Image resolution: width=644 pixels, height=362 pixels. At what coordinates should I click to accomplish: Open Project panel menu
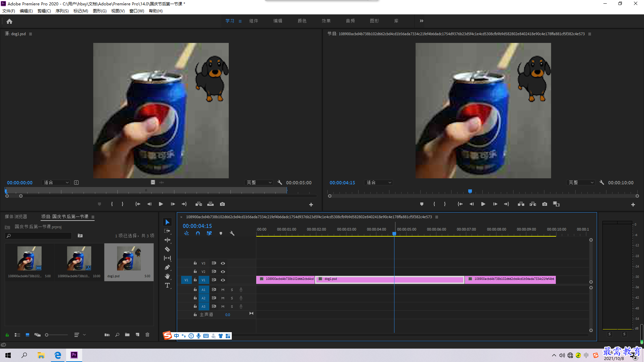coord(93,217)
